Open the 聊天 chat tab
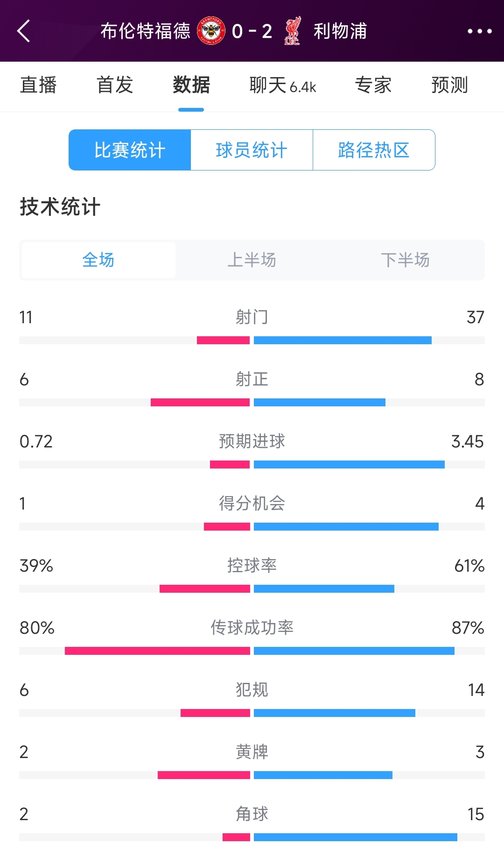This screenshot has width=504, height=858. coord(283,85)
